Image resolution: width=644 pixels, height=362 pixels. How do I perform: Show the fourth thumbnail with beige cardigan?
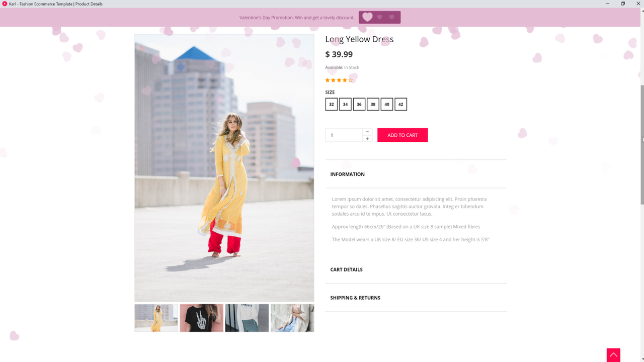[x=292, y=318]
